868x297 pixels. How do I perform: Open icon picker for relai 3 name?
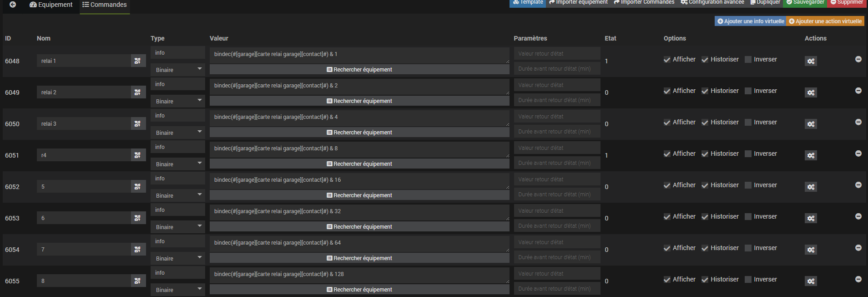click(x=138, y=123)
